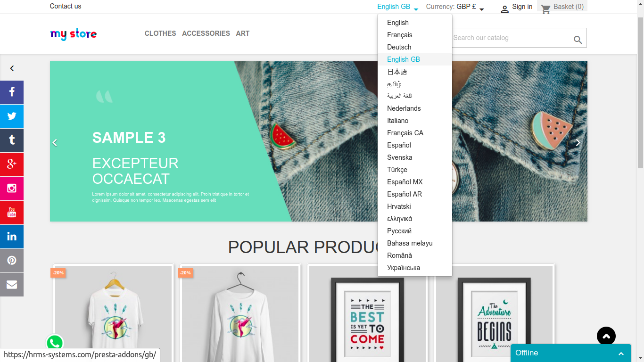The height and width of the screenshot is (362, 644).
Task: Jump back to top with the round arrow button
Action: pos(606,336)
